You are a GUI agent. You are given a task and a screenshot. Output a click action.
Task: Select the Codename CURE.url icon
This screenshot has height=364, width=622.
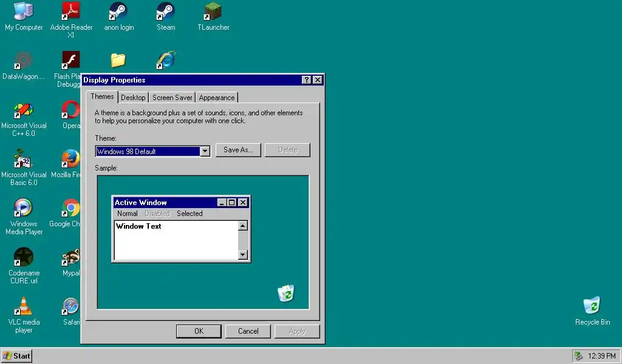coord(24,266)
